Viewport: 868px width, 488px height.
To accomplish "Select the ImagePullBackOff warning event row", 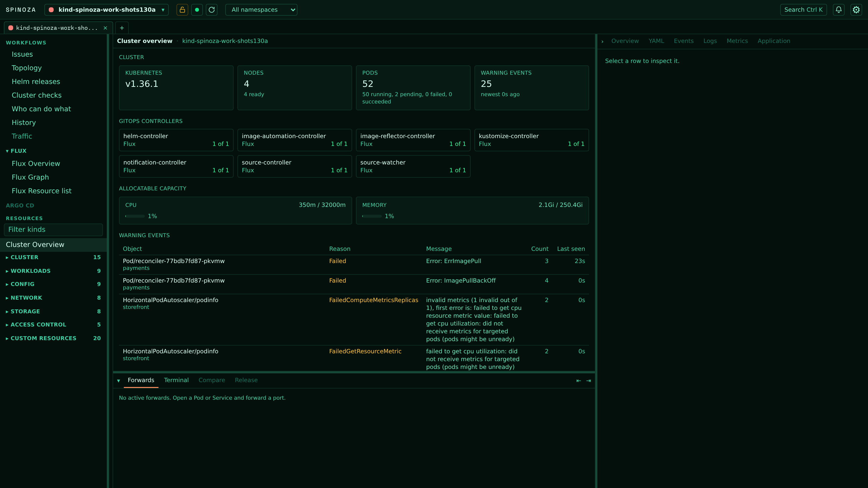I will (x=354, y=284).
